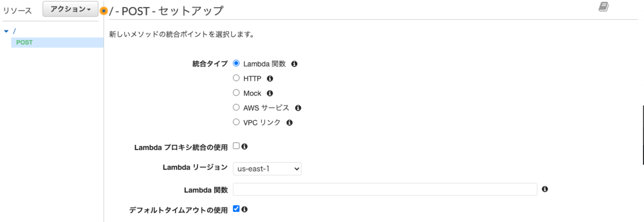Click info icon right of Lambda 関数 text field

pos(545,189)
